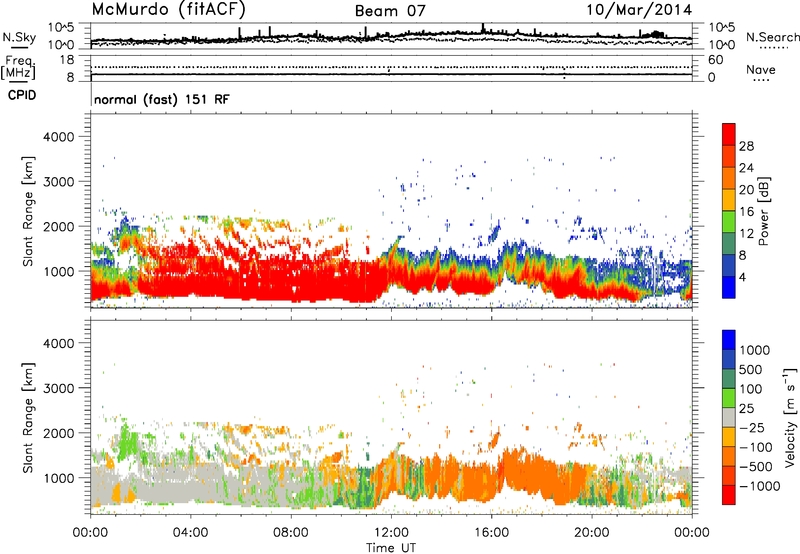Click the '18' frequency axis tick label
This screenshot has height=554, width=800.
tap(67, 60)
